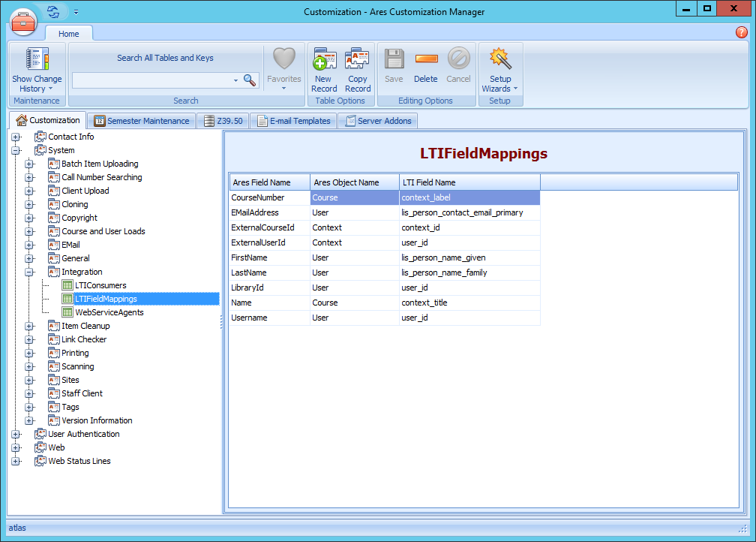The image size is (756, 542).
Task: Click the Show Change History icon
Action: coord(37,60)
